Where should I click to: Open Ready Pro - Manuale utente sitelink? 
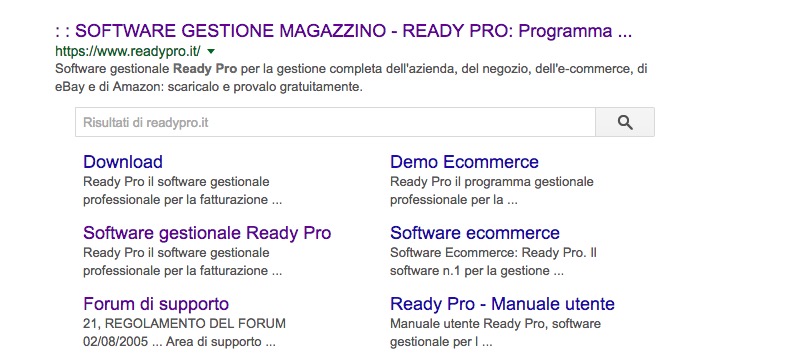[x=502, y=304]
